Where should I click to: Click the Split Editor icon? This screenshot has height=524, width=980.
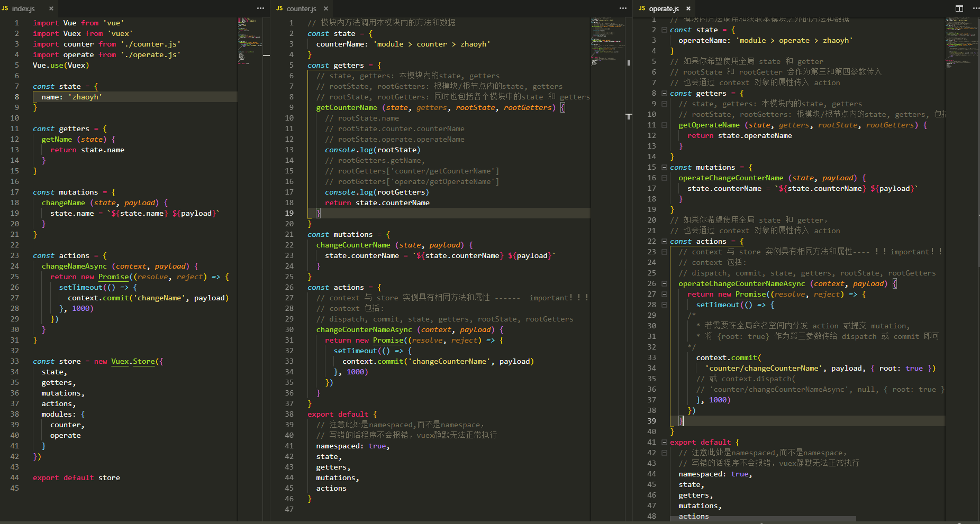click(959, 8)
